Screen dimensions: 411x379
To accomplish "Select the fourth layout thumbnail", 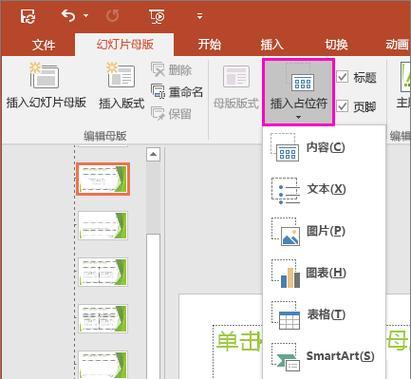I will click(x=103, y=318).
